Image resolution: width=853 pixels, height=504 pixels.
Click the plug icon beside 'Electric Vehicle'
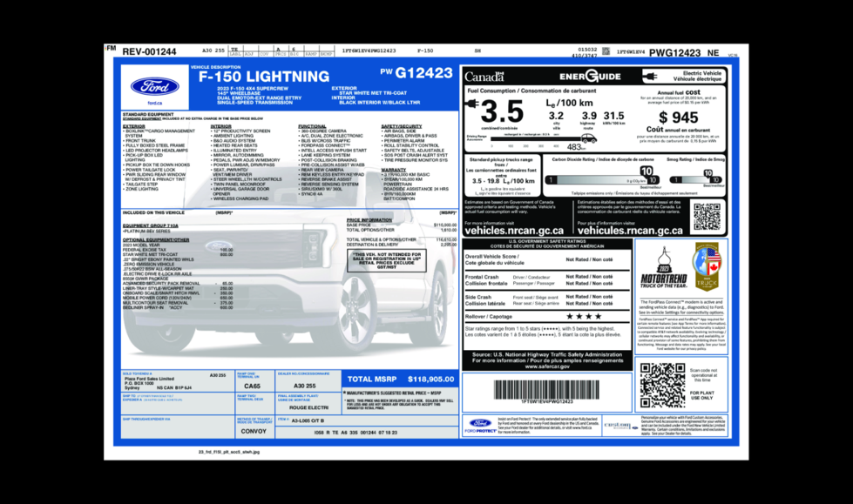click(x=649, y=76)
